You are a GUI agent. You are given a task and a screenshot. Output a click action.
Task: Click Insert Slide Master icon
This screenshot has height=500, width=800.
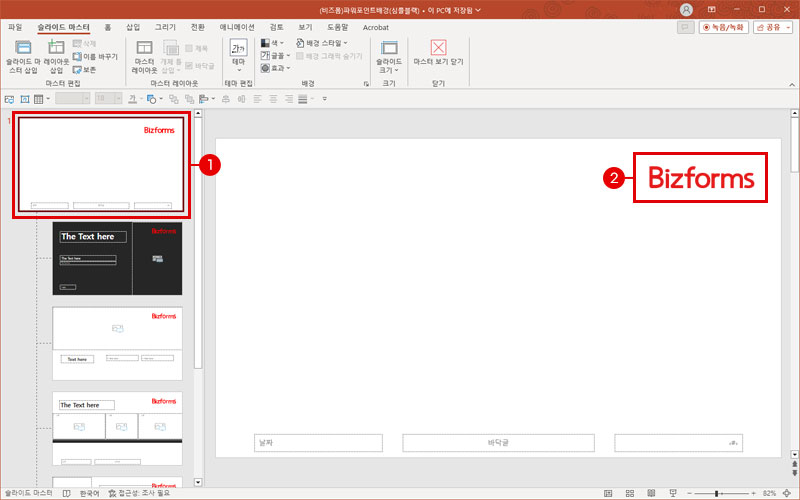point(23,48)
